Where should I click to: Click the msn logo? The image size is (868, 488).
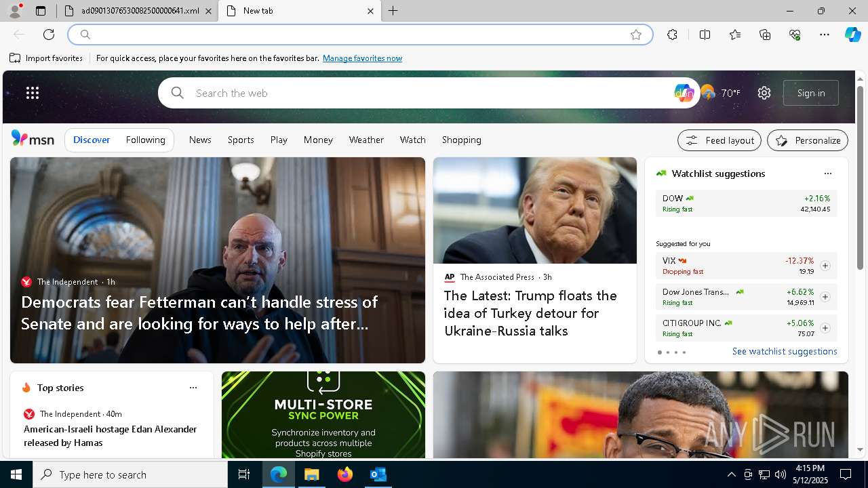pos(33,139)
